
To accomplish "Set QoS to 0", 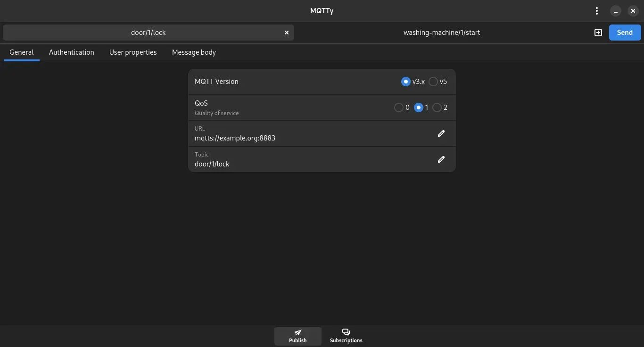I will pos(399,107).
